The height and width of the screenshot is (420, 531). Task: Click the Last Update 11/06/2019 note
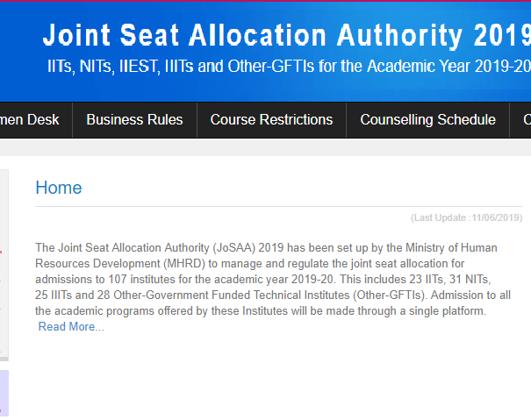click(466, 217)
